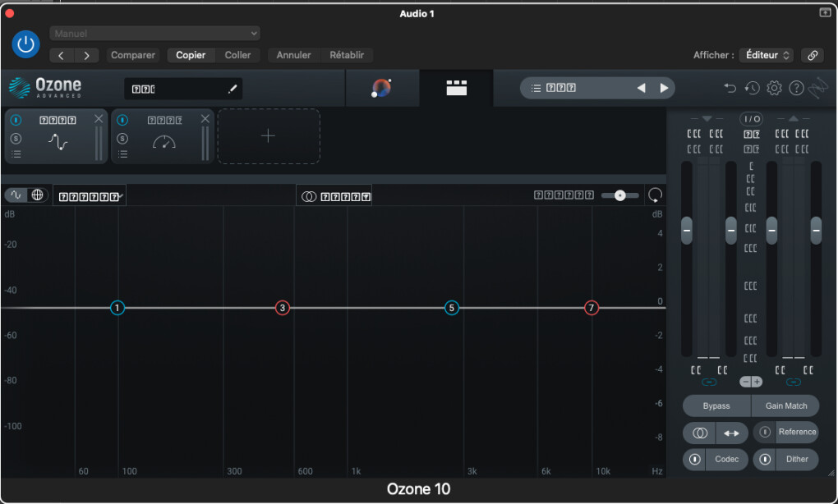Toggle the Dither power button
The width and height of the screenshot is (838, 504).
pos(765,459)
